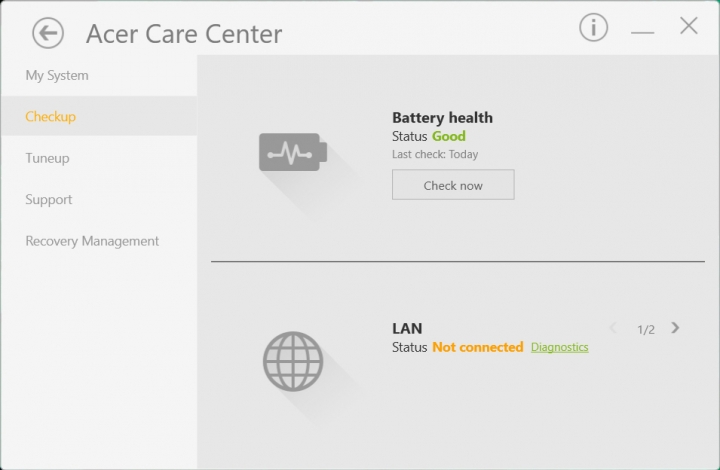
Task: Open the LAN Diagnostics link
Action: pos(559,347)
